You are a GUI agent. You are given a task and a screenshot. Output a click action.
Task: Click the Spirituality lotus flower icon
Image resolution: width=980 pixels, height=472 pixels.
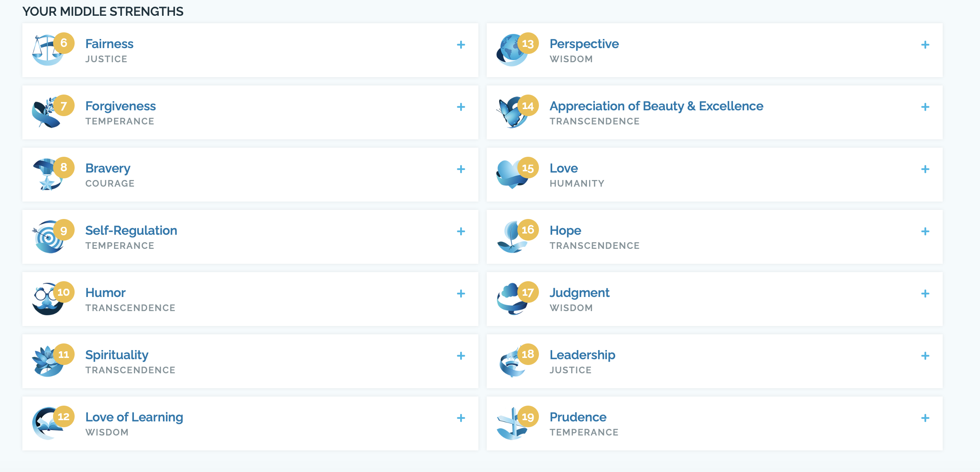click(x=45, y=363)
